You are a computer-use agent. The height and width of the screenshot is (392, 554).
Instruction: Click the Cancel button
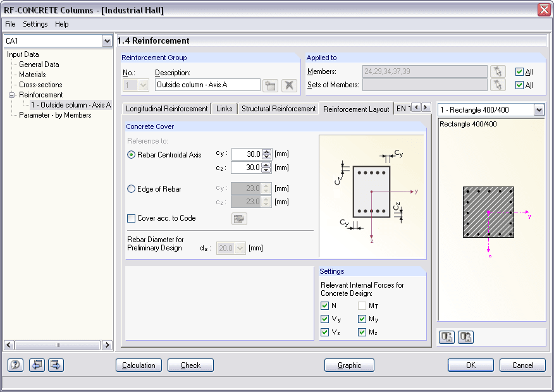[x=522, y=365]
